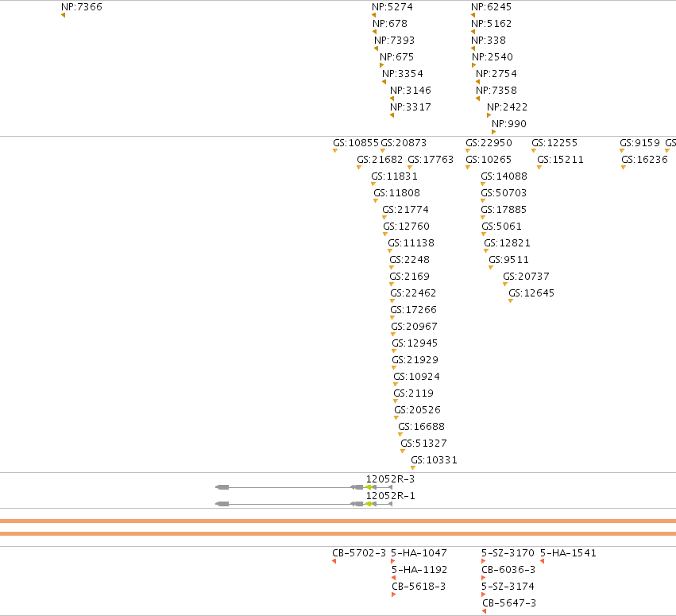Select NP:3146 in the NP track

coord(411,91)
